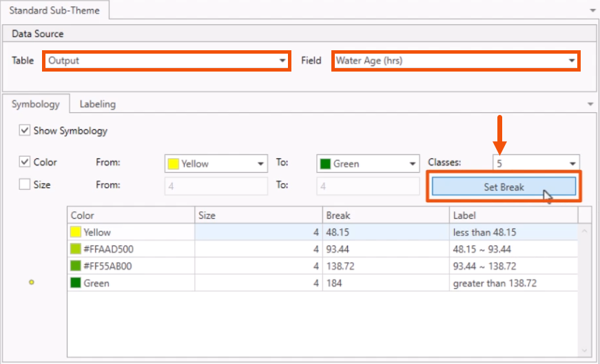Click the Green swatch in the last table row

click(x=76, y=283)
